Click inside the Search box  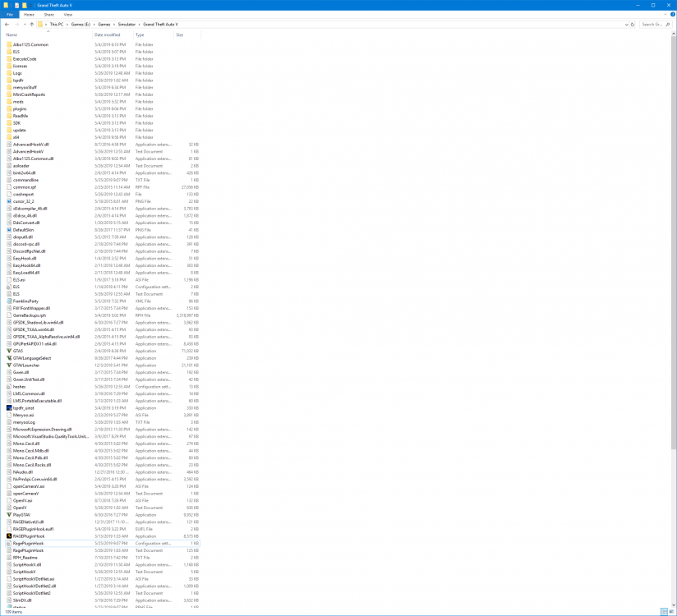coord(653,24)
